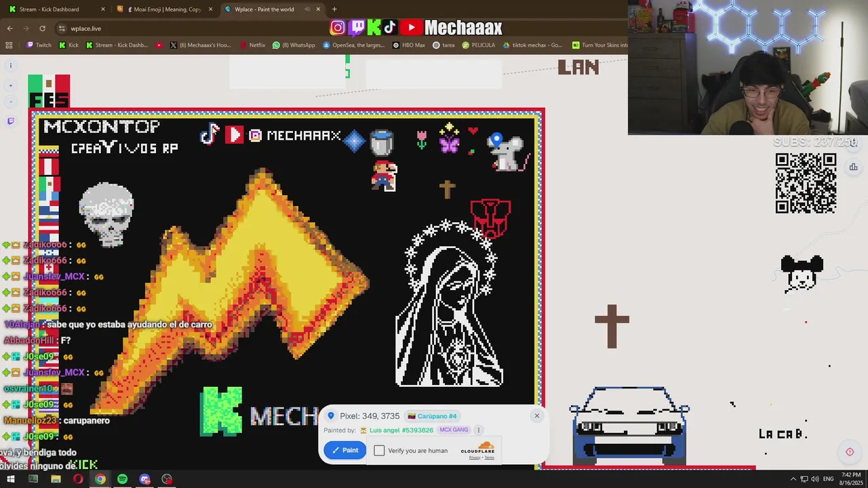868x488 pixels.
Task: Open the bookmarks apps grid icon
Action: [x=9, y=45]
